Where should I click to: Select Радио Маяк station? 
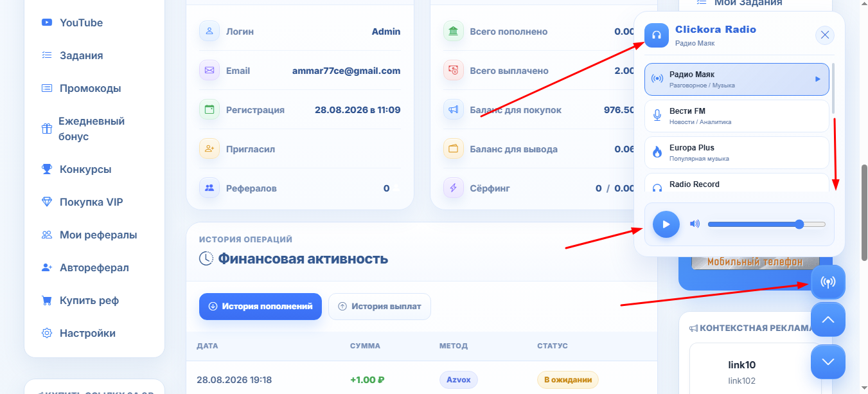[737, 79]
